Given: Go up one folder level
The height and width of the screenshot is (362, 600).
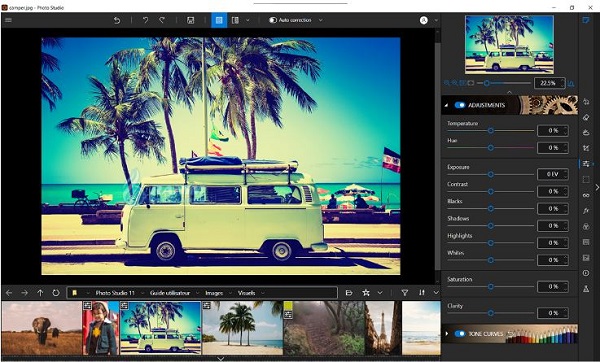Looking at the screenshot, I should [x=40, y=293].
